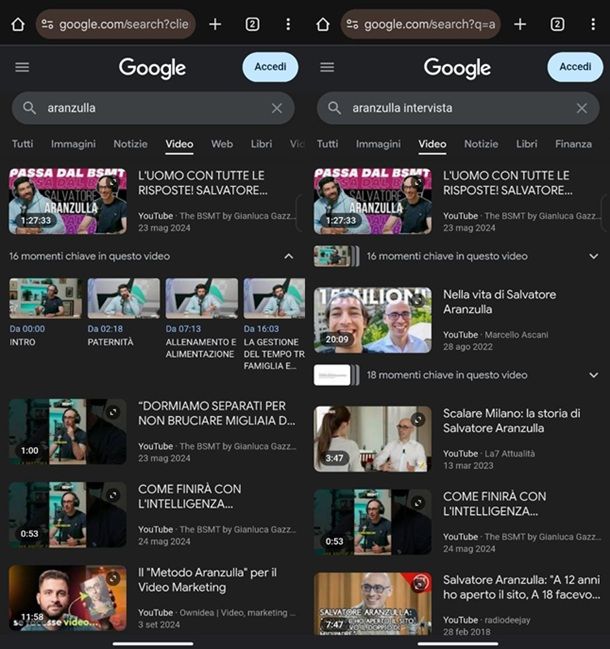Tap preview icon on 3:47 Scalare Milano thumbnail
The width and height of the screenshot is (610, 649).
pos(418,420)
